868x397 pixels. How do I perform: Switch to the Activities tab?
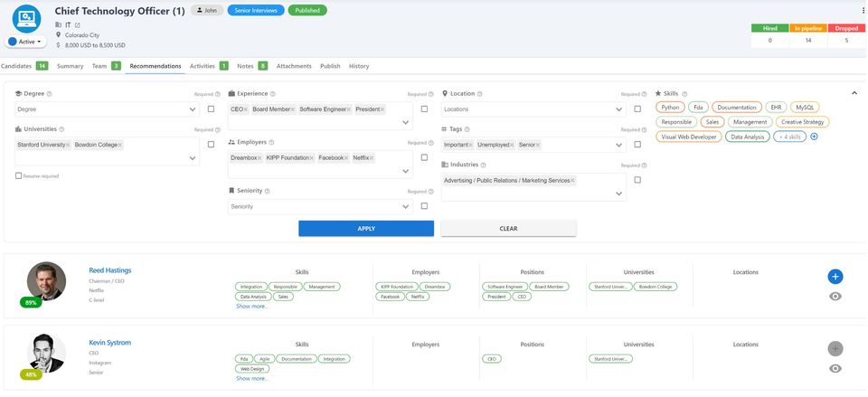(209, 66)
